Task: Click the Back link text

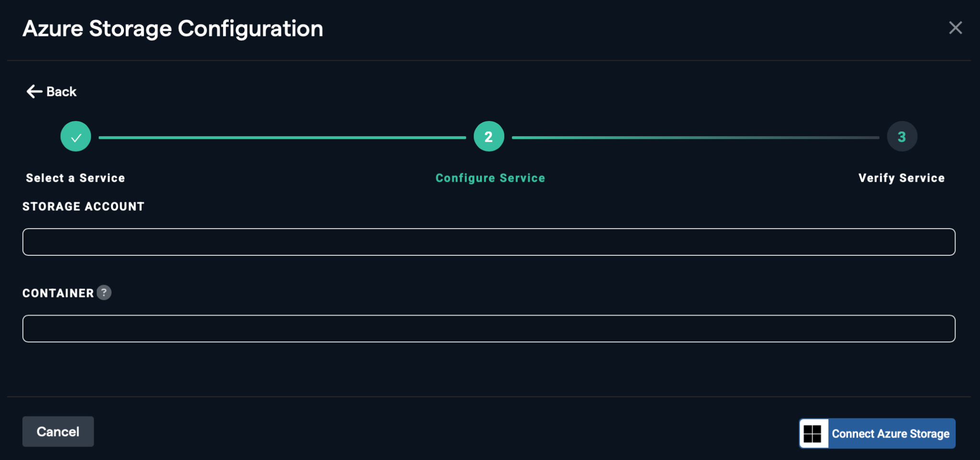Action: pos(61,92)
